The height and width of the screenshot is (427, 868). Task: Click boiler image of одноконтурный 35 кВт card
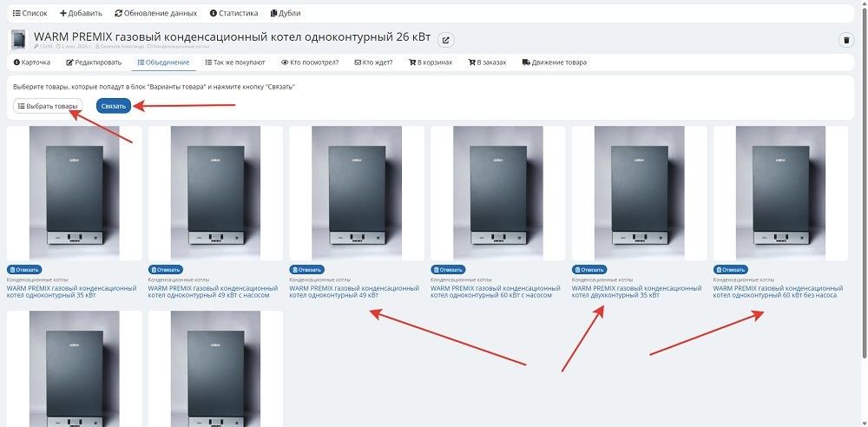pyautogui.click(x=74, y=194)
